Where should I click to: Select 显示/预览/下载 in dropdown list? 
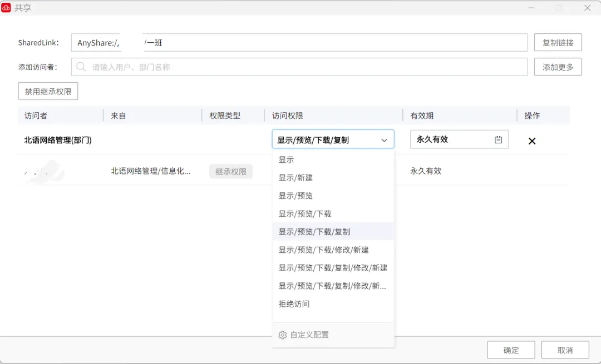click(x=333, y=213)
